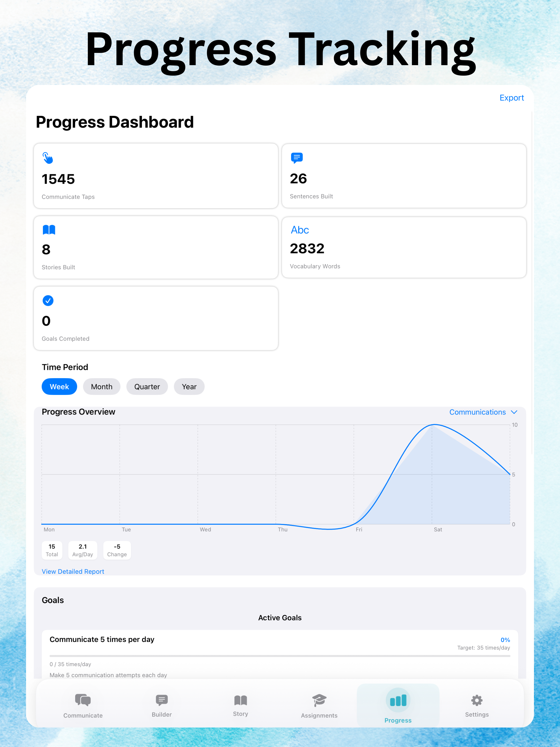Tap the hand-tap icon above Communicate Taps
Screen dimensions: 560x747
47,158
